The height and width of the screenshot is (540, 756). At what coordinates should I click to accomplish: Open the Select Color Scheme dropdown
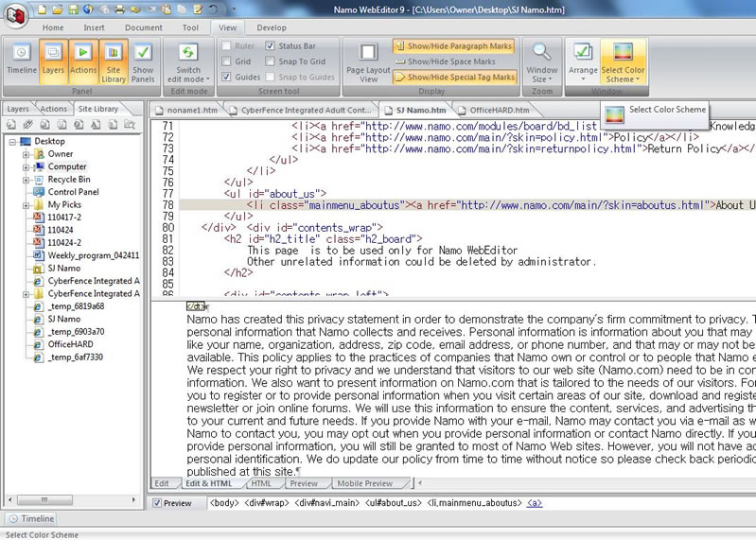click(623, 62)
